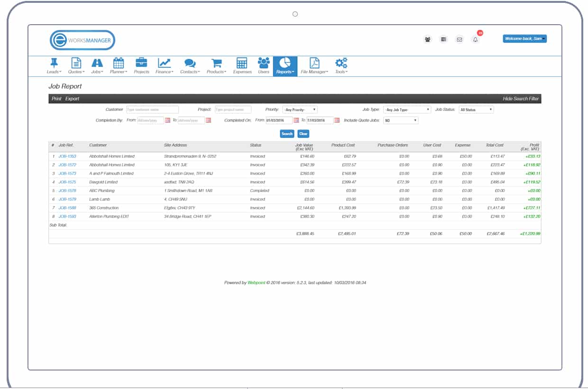Click total profit +£1,220.99
Image resolution: width=588 pixels, height=389 pixels.
pyautogui.click(x=530, y=233)
